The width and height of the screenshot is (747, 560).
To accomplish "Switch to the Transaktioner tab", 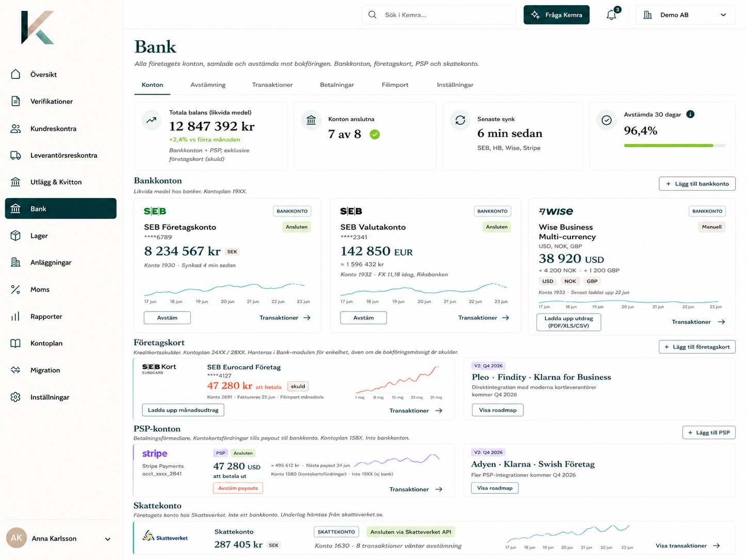I will click(272, 85).
